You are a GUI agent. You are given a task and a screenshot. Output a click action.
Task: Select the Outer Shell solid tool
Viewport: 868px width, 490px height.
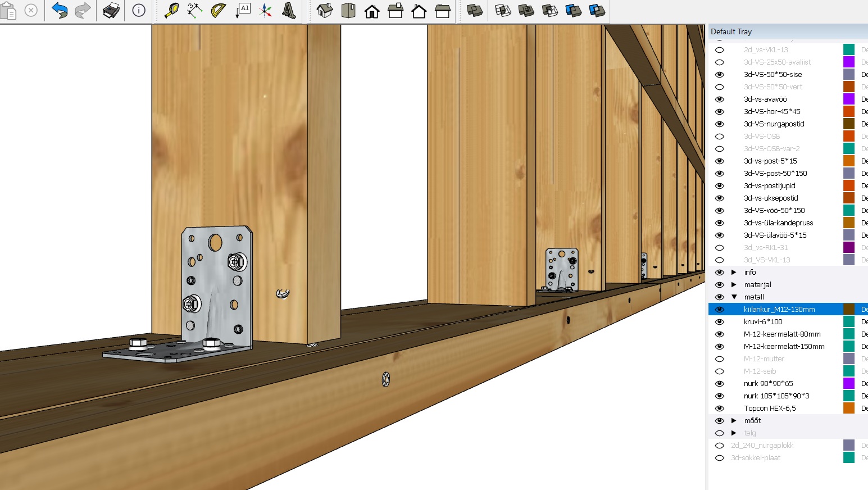(x=475, y=10)
